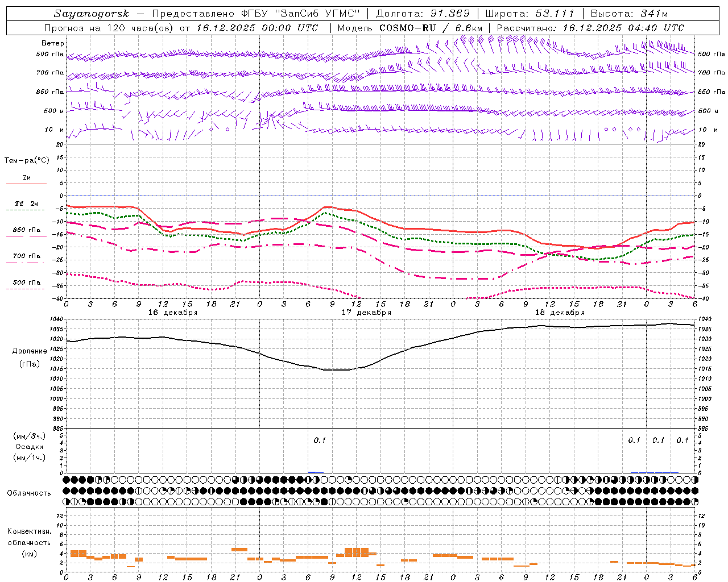
Task: Click the '18 декабря' date label
Action: coord(560,313)
